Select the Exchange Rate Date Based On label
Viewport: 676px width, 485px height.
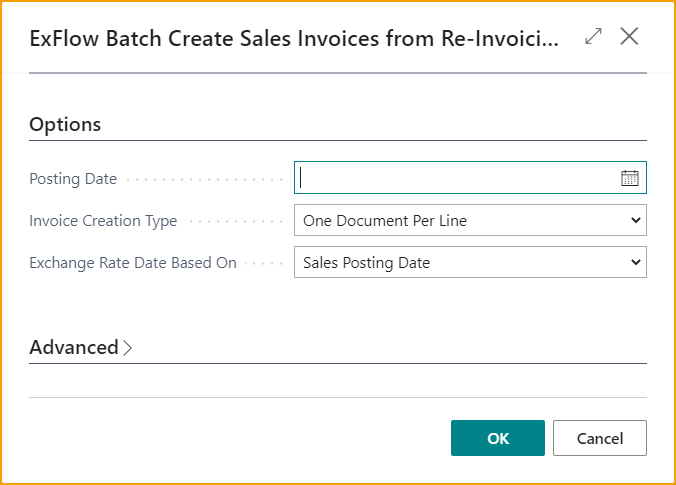133,263
